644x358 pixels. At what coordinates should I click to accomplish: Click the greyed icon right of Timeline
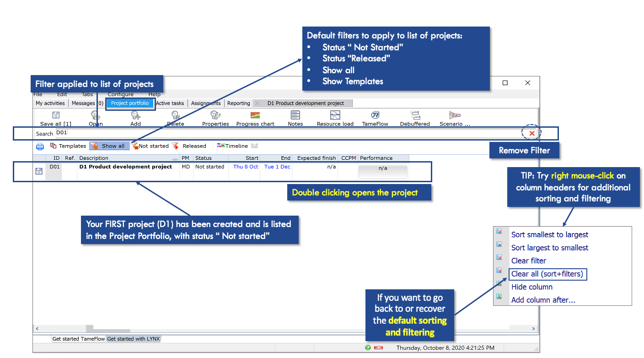click(x=255, y=146)
